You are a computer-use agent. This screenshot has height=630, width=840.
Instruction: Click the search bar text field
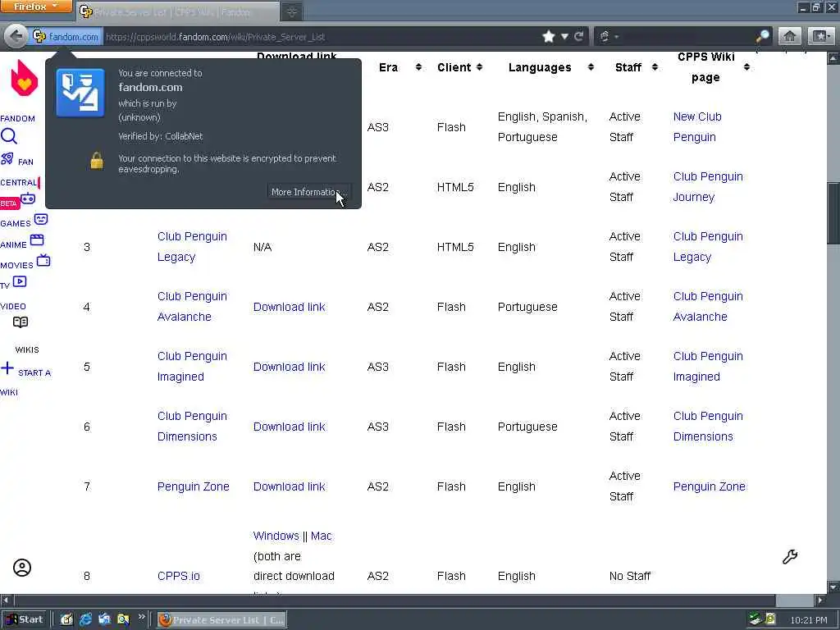coord(687,36)
